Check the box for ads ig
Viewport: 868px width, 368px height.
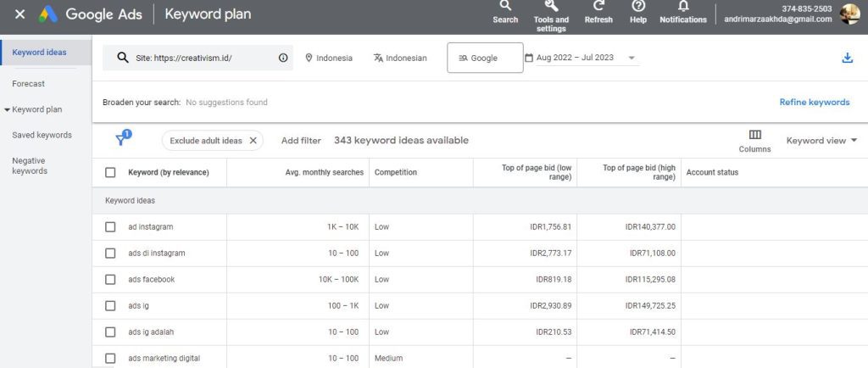pos(110,305)
